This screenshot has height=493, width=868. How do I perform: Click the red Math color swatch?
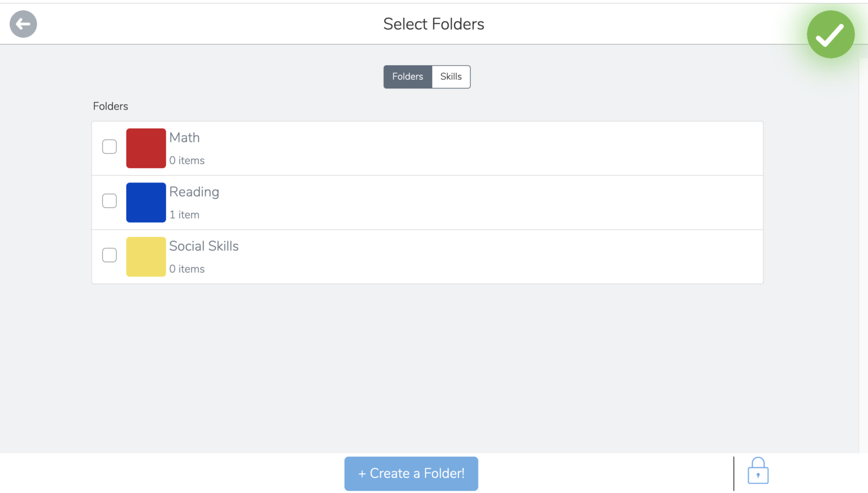click(x=146, y=148)
